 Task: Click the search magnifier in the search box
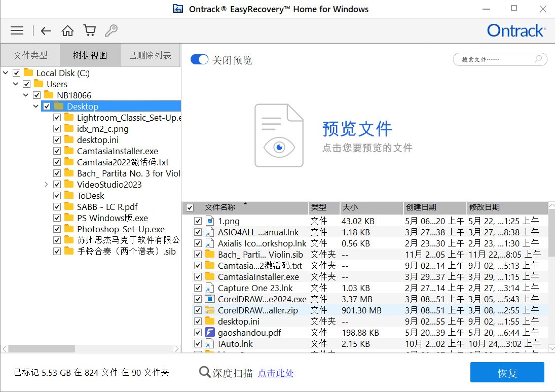click(x=538, y=59)
